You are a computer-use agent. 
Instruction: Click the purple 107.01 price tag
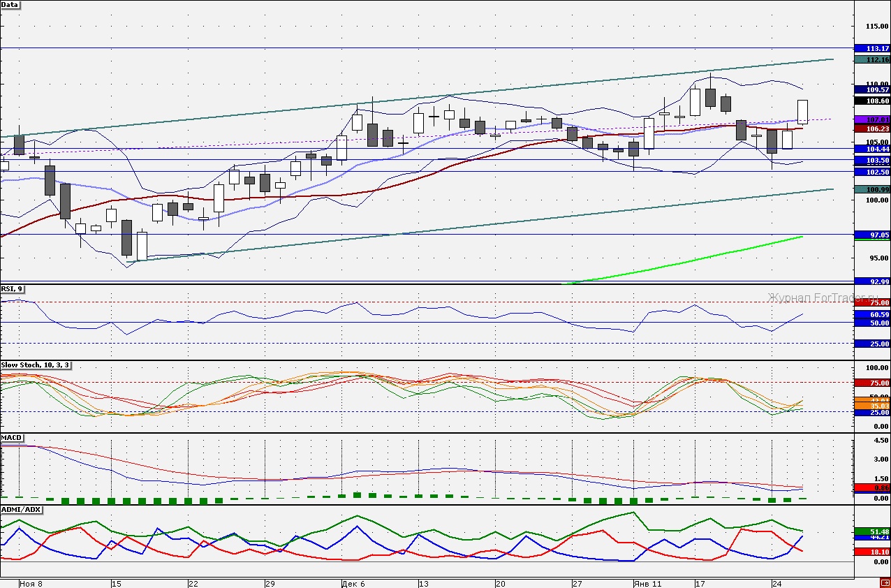pos(872,120)
